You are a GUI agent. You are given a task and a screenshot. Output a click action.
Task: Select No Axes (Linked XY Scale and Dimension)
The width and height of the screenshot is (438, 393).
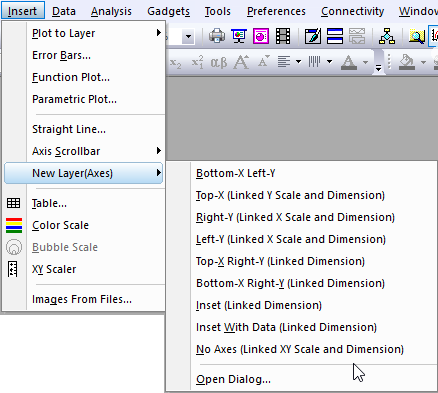pyautogui.click(x=302, y=349)
